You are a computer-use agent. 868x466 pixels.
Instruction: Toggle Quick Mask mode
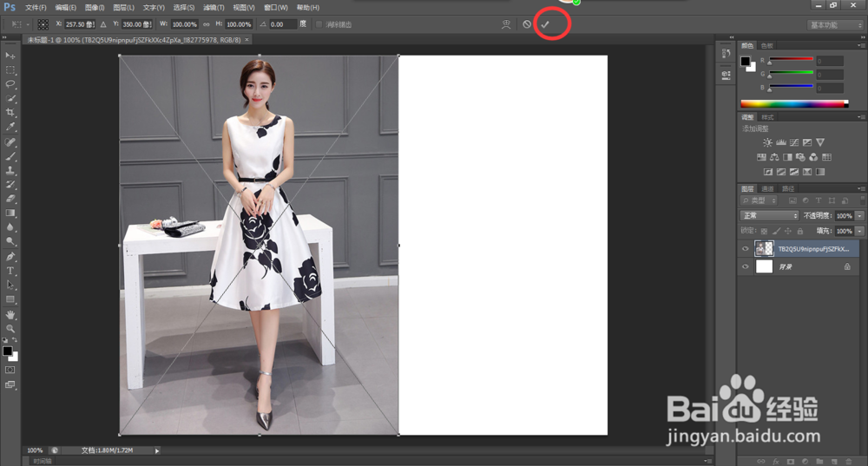pyautogui.click(x=10, y=370)
